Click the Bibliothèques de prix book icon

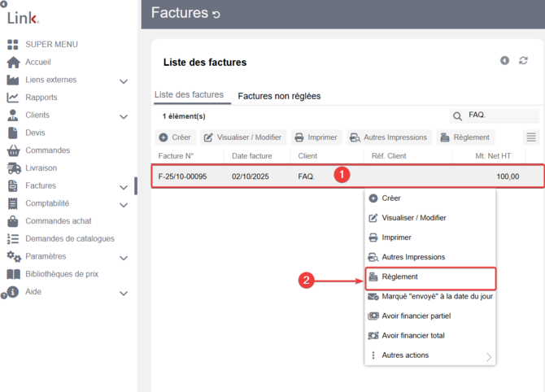click(14, 274)
